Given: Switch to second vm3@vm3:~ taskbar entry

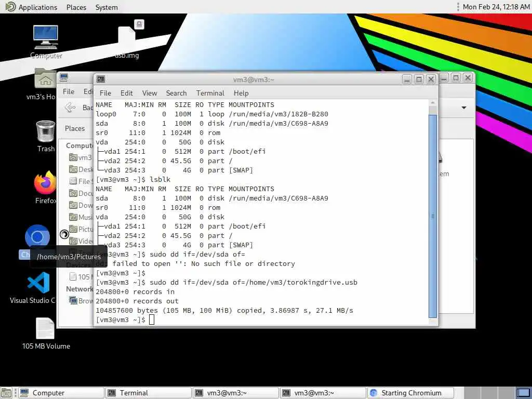Looking at the screenshot, I should [323, 393].
